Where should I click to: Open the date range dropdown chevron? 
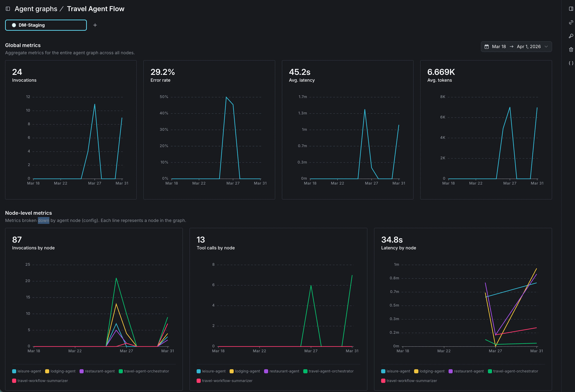[547, 47]
